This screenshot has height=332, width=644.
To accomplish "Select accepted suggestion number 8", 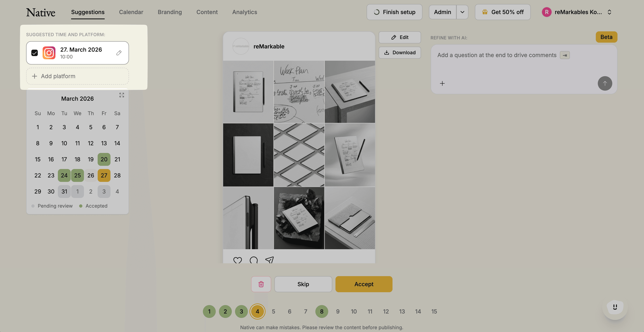I will (322, 312).
